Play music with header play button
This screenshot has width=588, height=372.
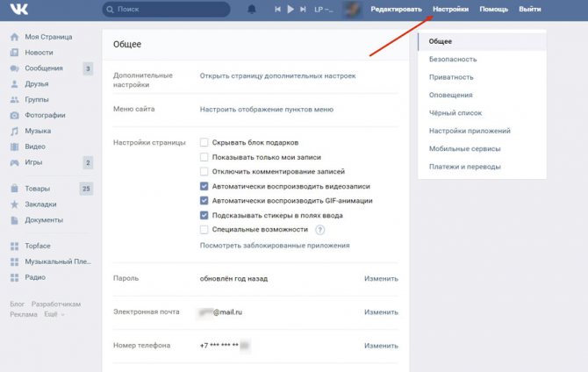pyautogui.click(x=290, y=9)
